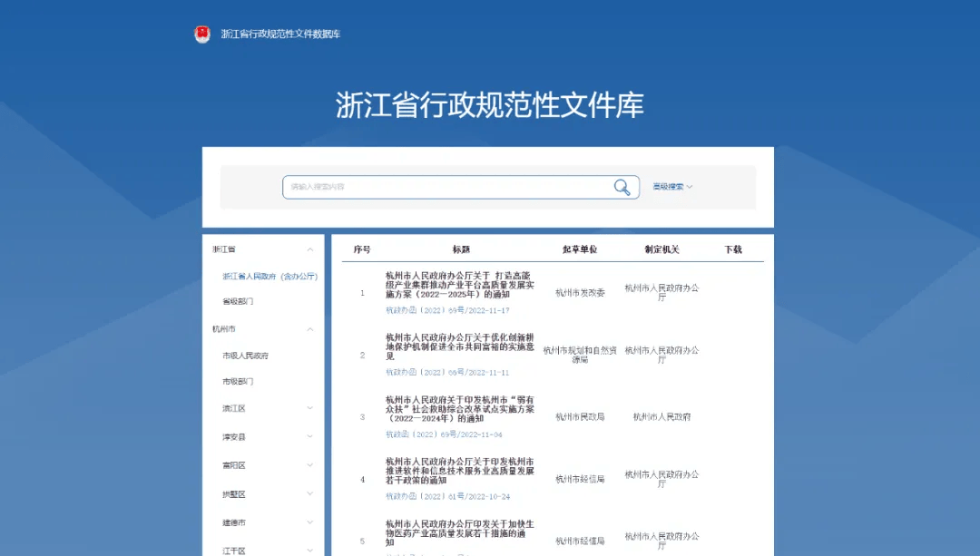980x556 pixels.
Task: Open document 3 about 社会救助综合改革
Action: point(459,408)
